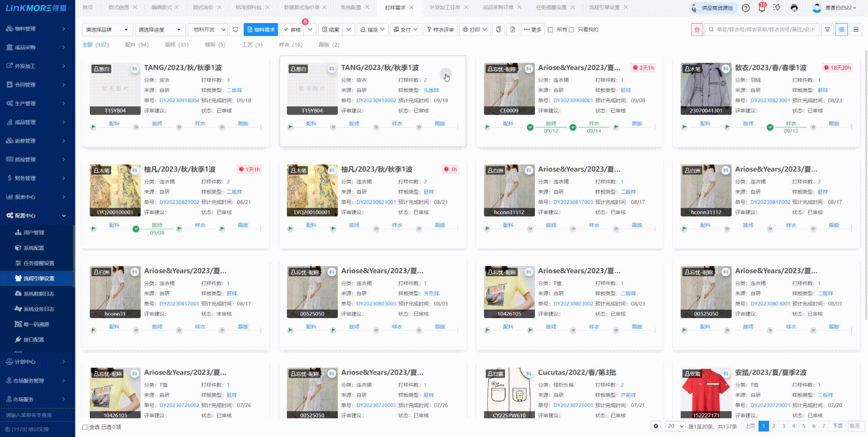
Task: Click the red trash delete icon
Action: (x=697, y=30)
